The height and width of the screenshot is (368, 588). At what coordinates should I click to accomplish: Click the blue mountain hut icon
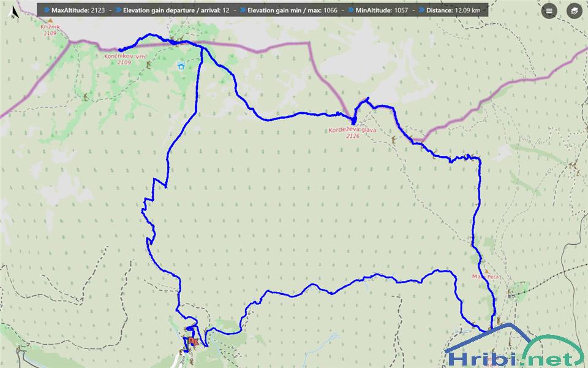tap(181, 66)
